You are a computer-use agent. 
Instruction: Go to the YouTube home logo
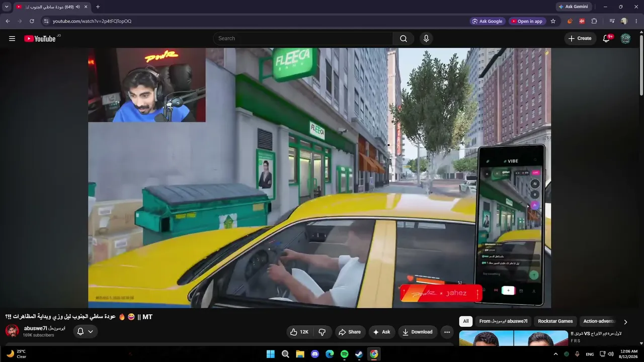coord(40,39)
